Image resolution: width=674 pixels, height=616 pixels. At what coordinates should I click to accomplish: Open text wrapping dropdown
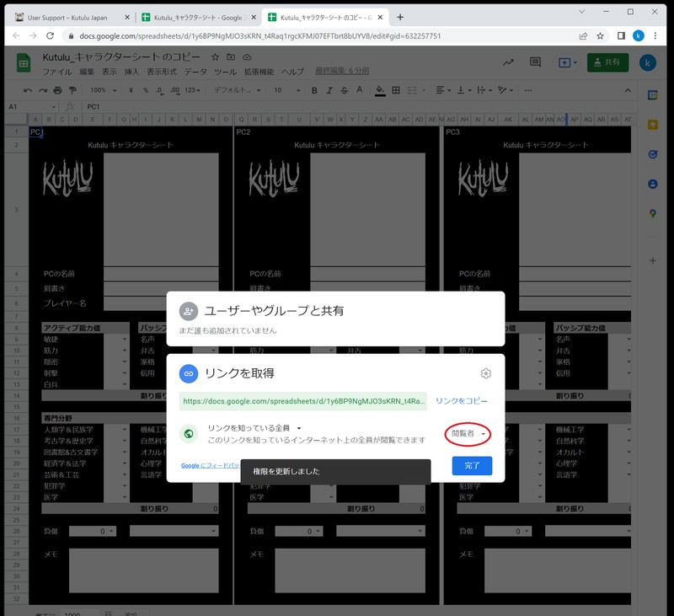484,90
